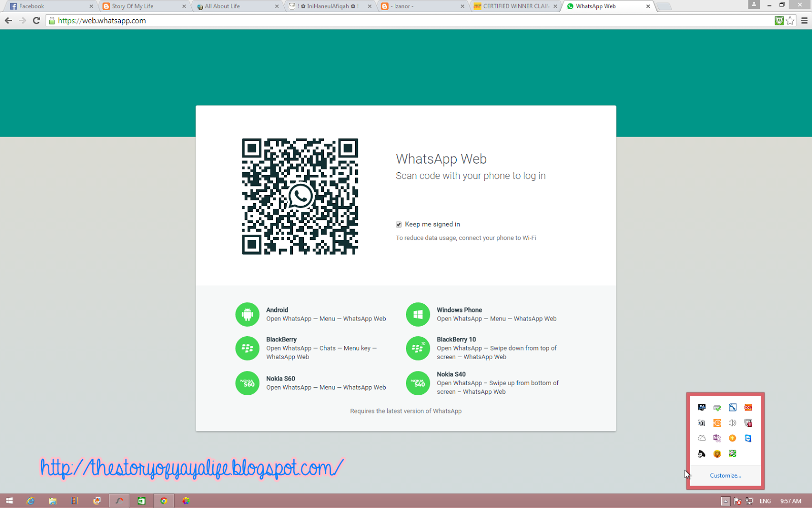Click the TeamViewer tray icon
The width and height of the screenshot is (812, 508).
(x=748, y=438)
